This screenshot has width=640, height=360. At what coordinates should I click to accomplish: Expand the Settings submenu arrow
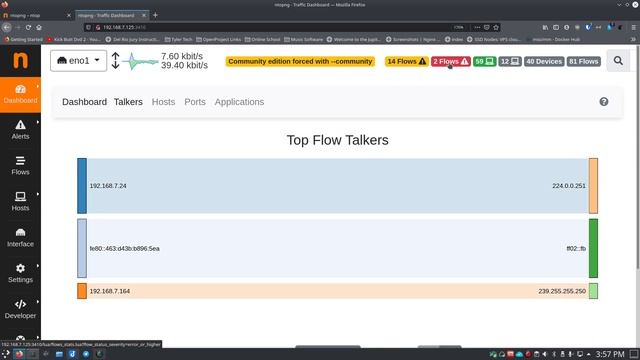coord(38,266)
